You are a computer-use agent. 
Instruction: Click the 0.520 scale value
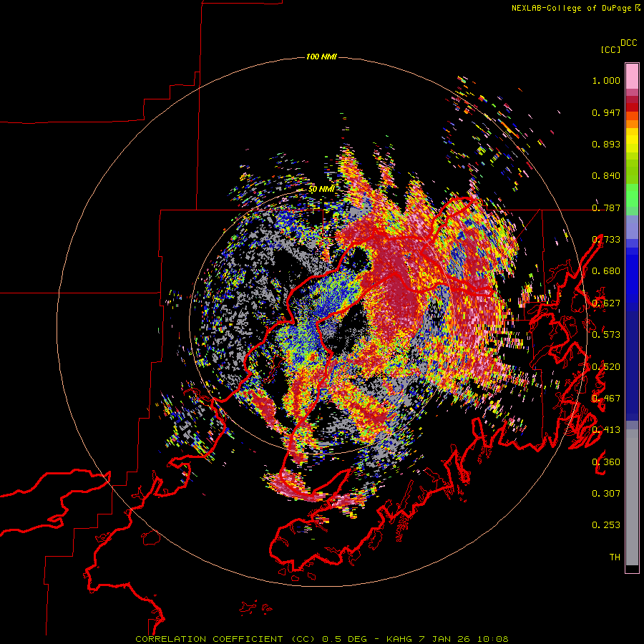click(x=606, y=366)
